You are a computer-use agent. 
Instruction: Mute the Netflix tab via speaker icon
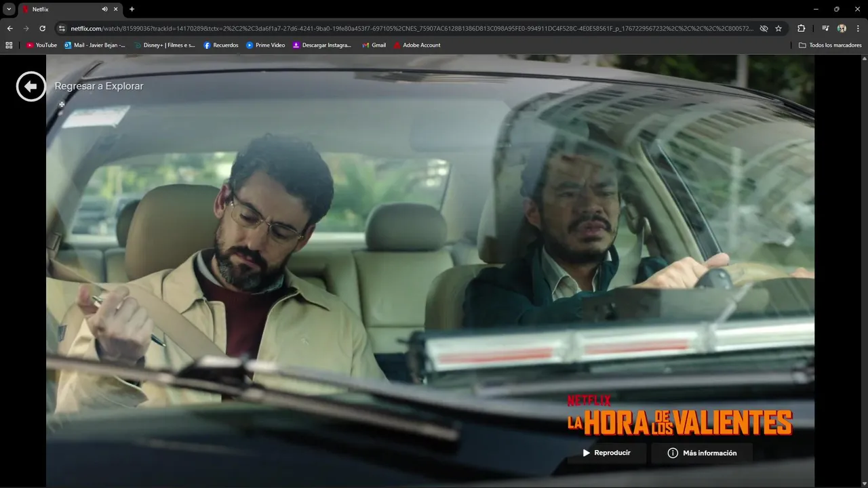[104, 9]
